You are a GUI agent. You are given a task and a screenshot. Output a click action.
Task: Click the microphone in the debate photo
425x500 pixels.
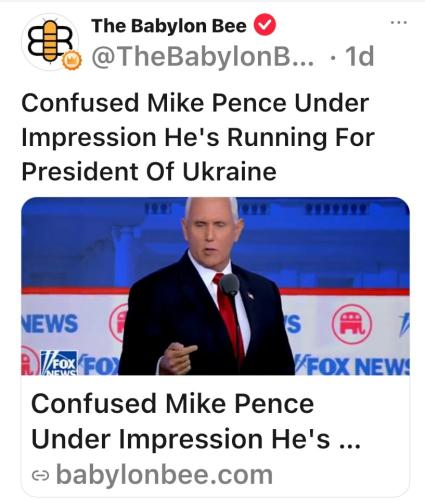pos(230,284)
